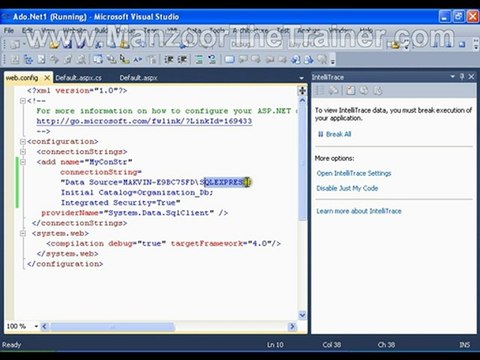This screenshot has width=480, height=360.
Task: Clear all bookmarks icon
Action: (322, 59)
